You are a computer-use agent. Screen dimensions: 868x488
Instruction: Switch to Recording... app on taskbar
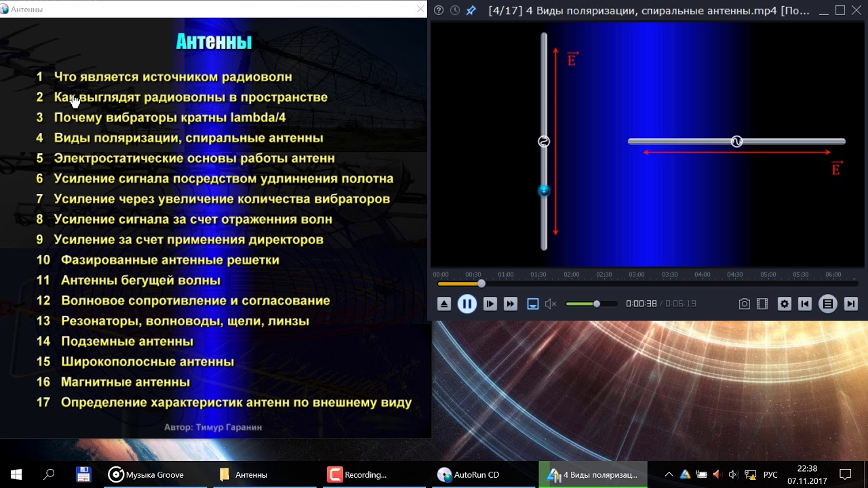tap(374, 474)
